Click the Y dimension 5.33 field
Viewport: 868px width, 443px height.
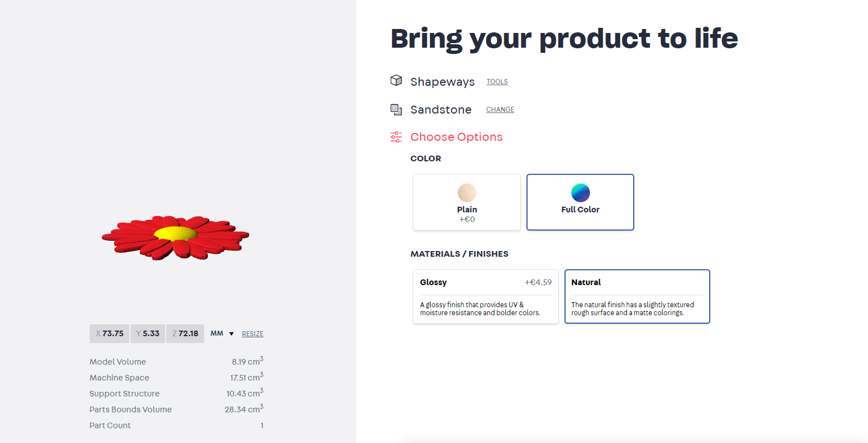pos(148,333)
